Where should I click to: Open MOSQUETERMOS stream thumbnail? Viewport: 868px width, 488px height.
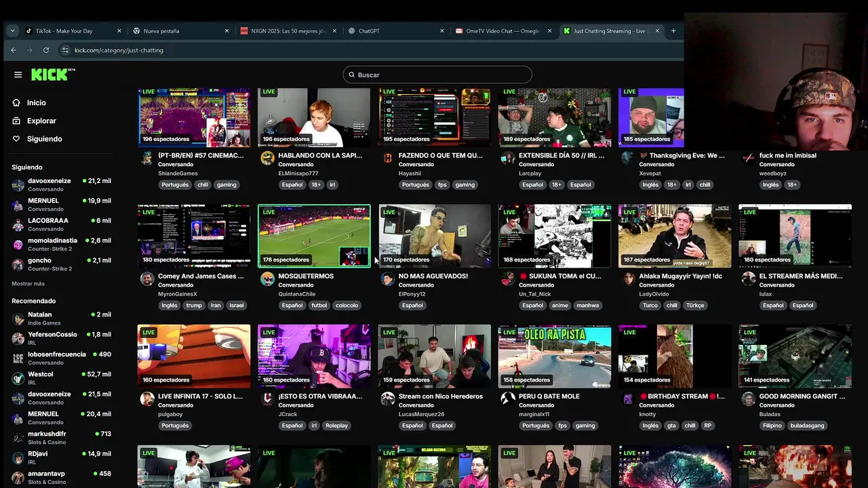314,236
